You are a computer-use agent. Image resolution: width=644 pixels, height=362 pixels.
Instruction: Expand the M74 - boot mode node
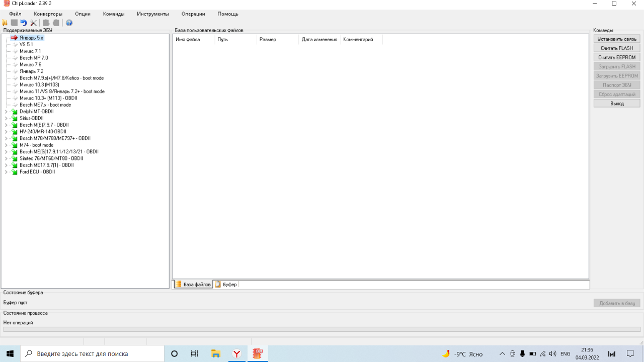6,145
